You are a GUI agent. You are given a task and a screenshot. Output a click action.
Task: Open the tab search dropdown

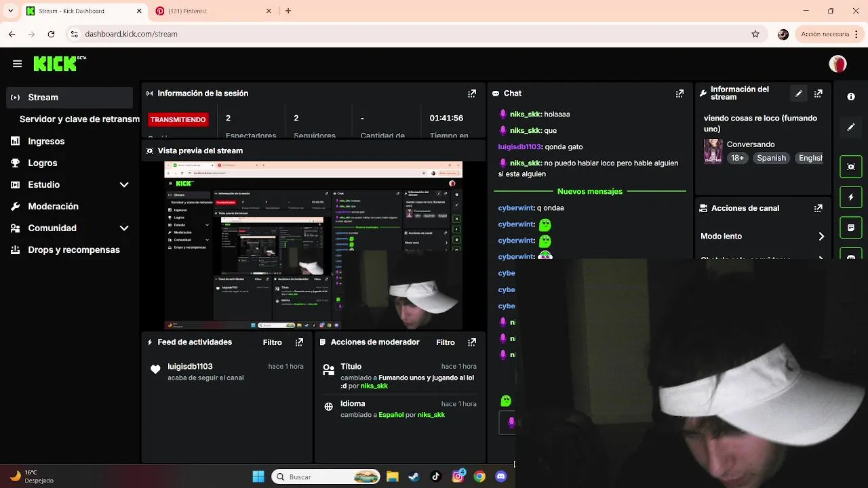tap(10, 11)
